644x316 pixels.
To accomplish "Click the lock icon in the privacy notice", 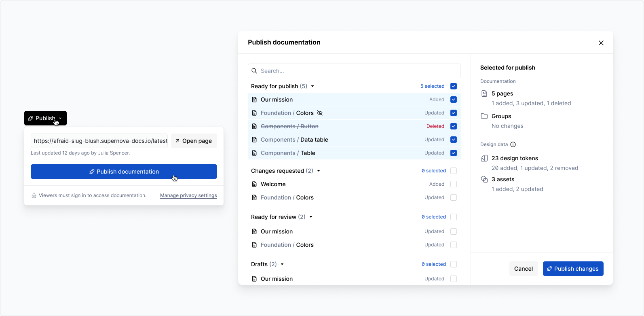I will click(34, 195).
